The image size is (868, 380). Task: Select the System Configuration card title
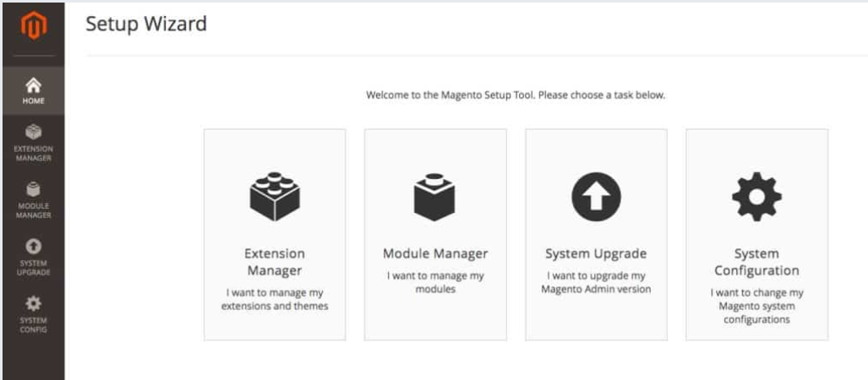click(756, 262)
